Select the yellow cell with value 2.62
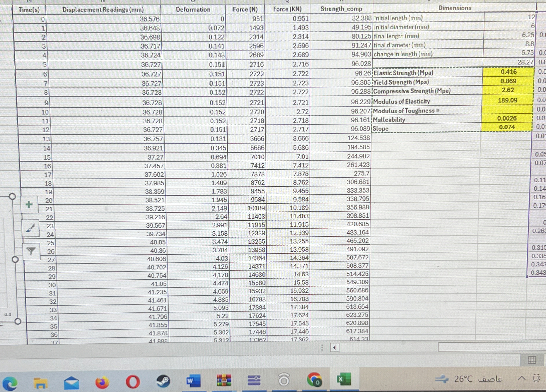Image resolution: width=546 pixels, height=392 pixels. (508, 90)
